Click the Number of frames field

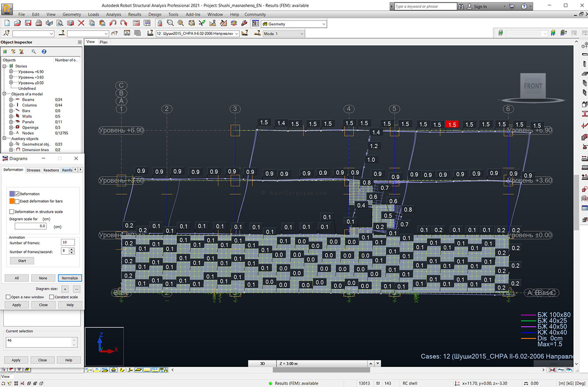(x=68, y=242)
